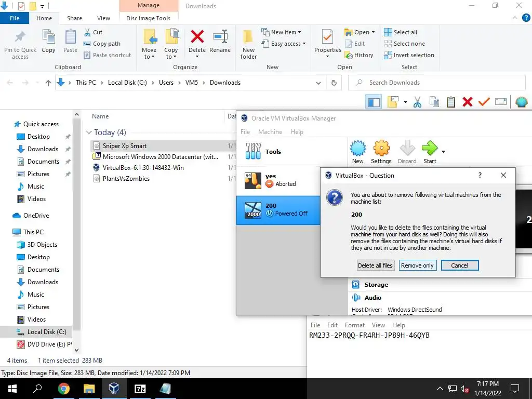
Task: Click Pin to Quick access icon
Action: [x=20, y=37]
